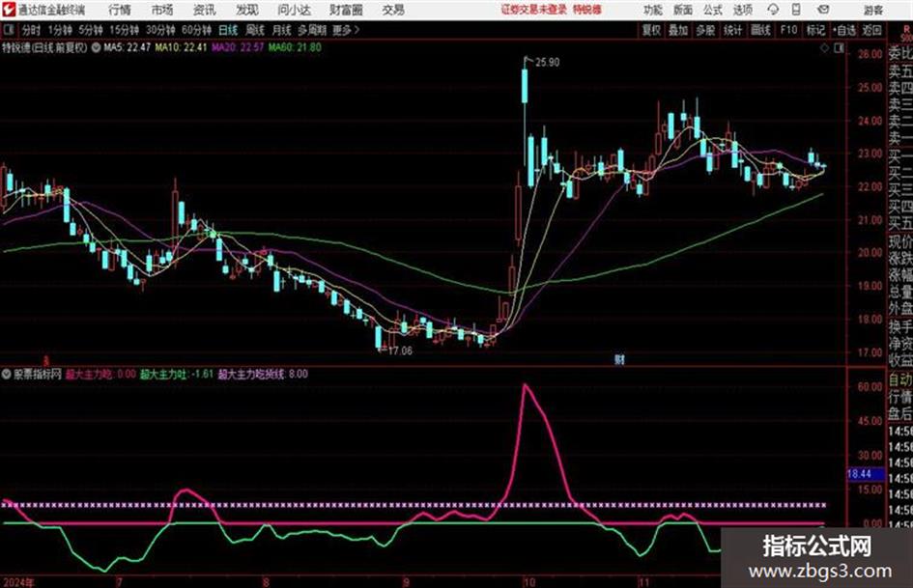Screen dimensions: 913x588
Task: Expand the 更多 more periods arrow
Action: tap(346, 30)
